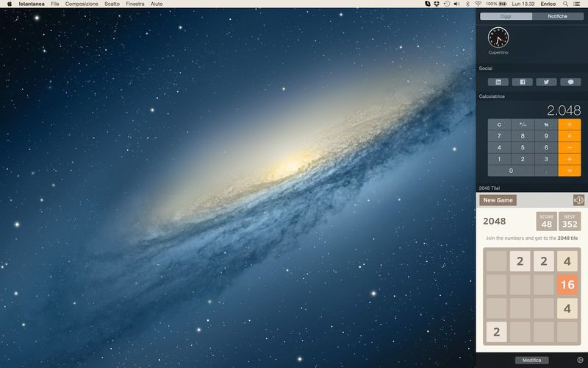Viewport: 588px width, 368px height.
Task: Click the Cupertino world clock
Action: coord(498,40)
